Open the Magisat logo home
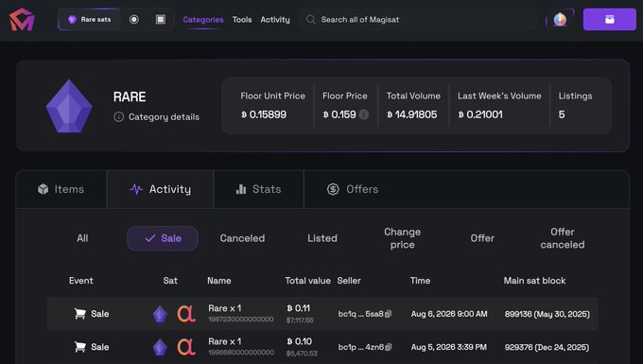 pyautogui.click(x=22, y=19)
